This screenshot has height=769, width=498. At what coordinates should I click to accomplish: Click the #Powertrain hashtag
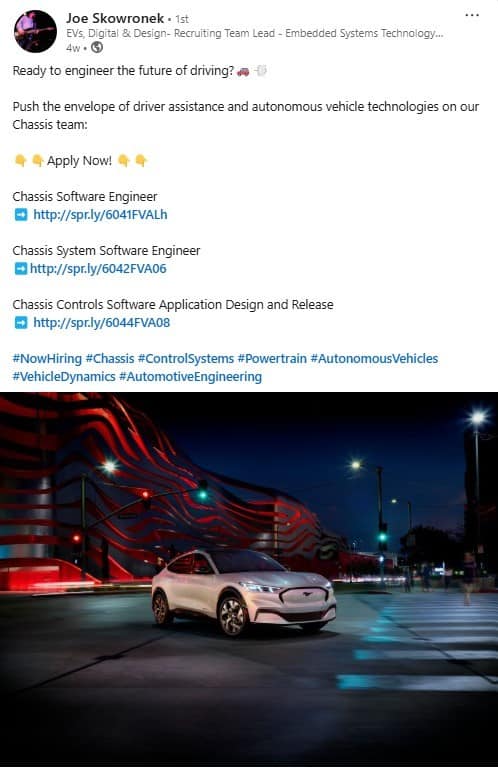(272, 359)
